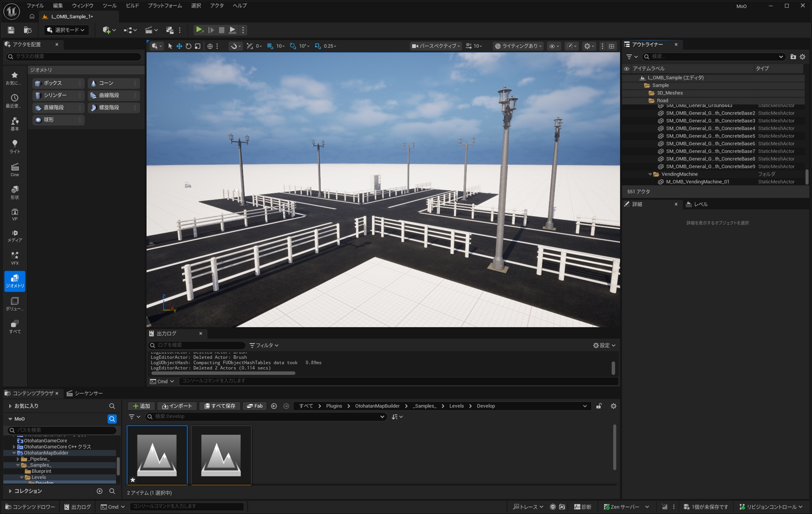Select お気に入り star category in Place Actors
The image size is (812, 514).
(x=15, y=78)
